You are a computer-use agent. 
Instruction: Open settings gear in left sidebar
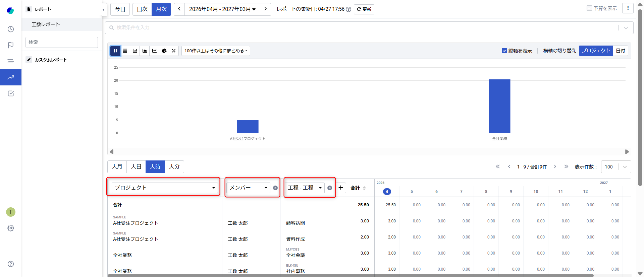(11, 228)
